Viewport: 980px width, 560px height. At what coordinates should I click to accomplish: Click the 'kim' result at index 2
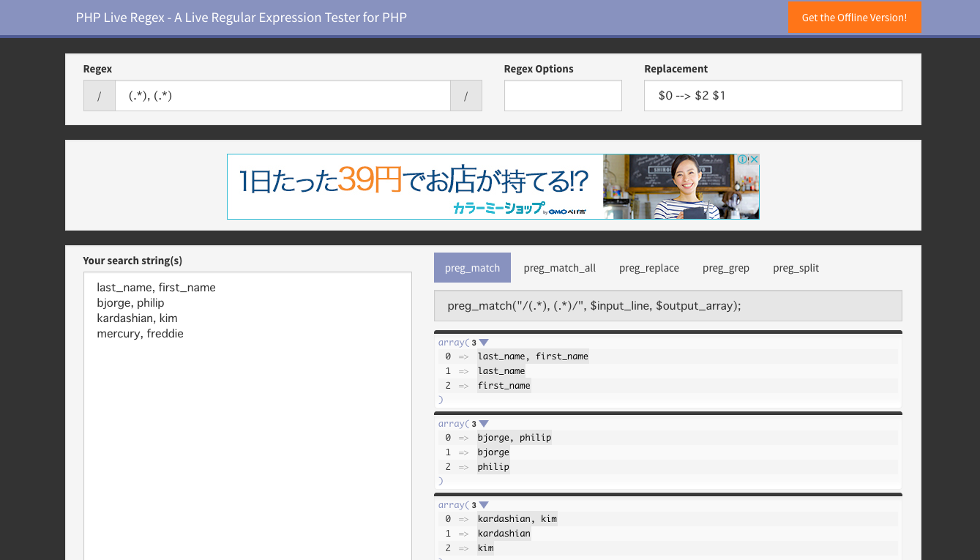tap(485, 548)
